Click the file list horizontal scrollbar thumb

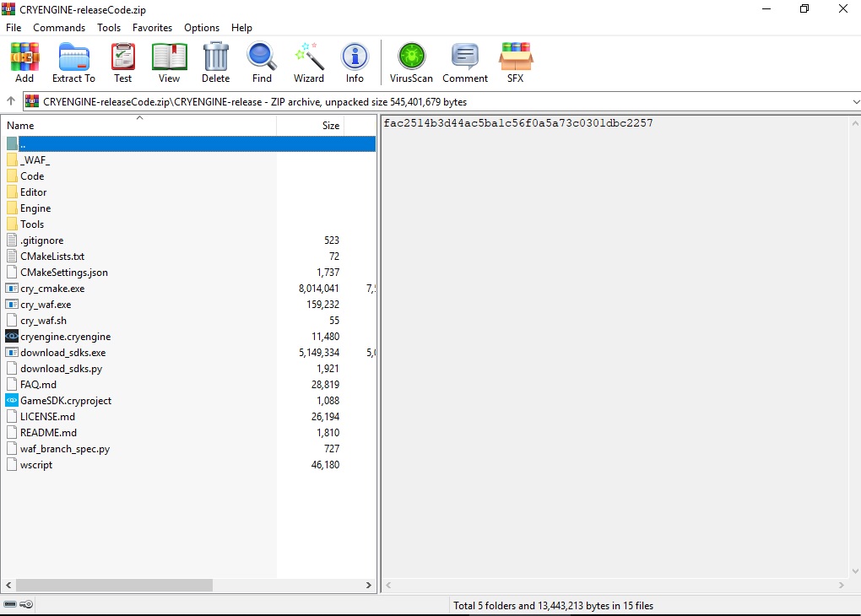(114, 586)
